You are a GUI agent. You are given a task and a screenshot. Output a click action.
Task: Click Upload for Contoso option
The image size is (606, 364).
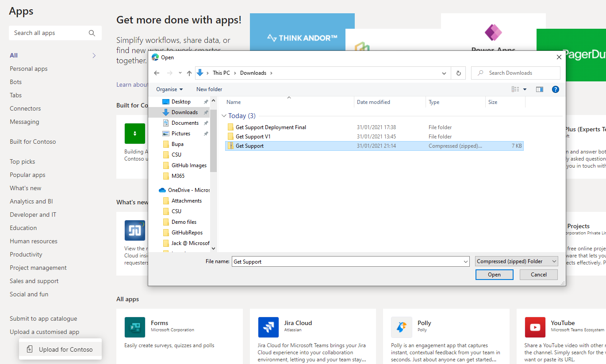tap(61, 349)
